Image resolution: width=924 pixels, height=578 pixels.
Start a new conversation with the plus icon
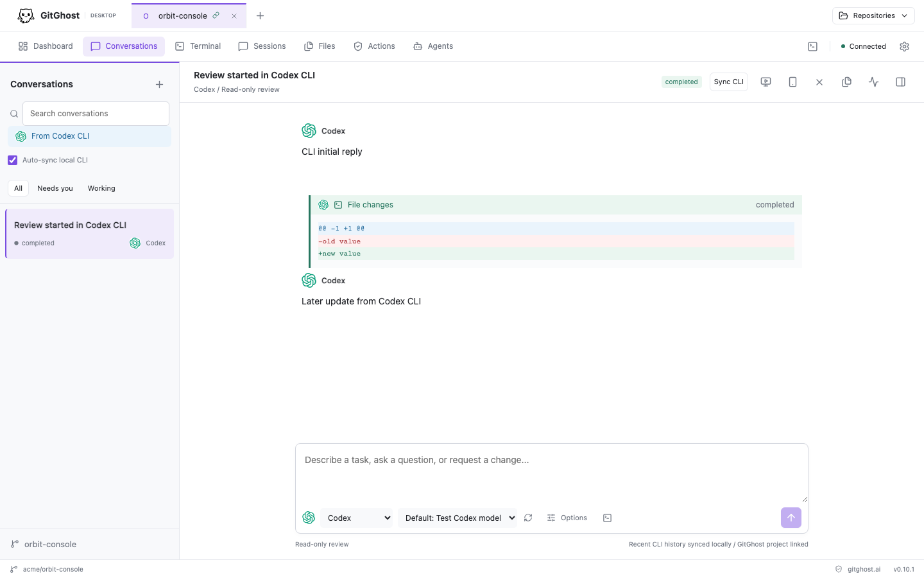pos(159,84)
